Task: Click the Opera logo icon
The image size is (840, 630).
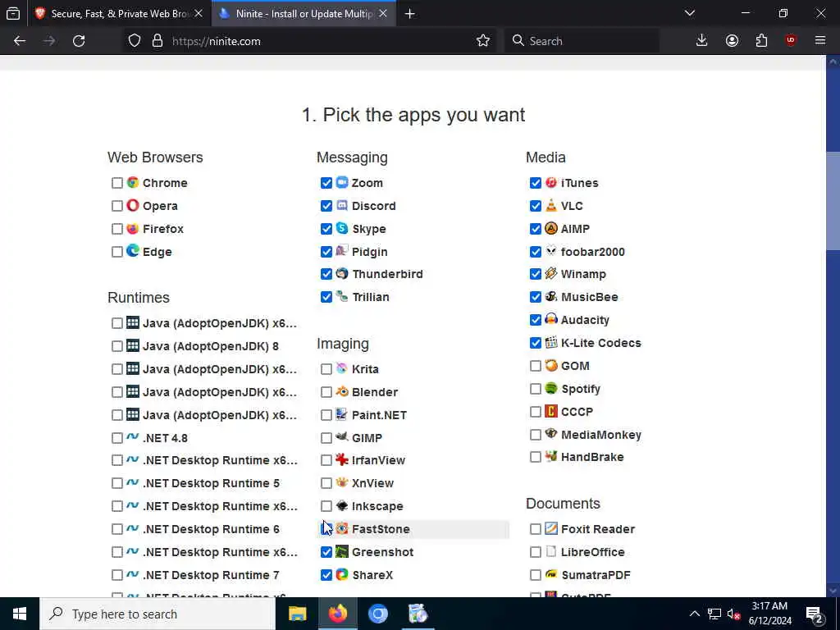Action: 133,206
